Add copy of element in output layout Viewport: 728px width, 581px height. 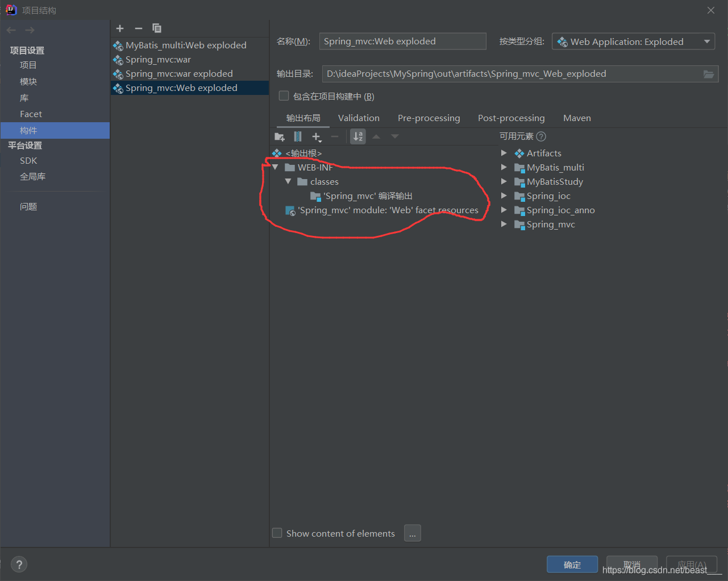(317, 136)
